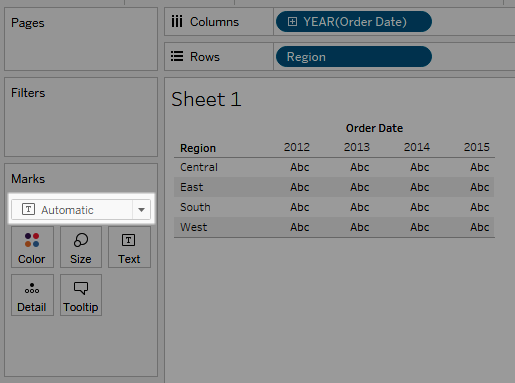
Task: Click the Order Date header label
Action: click(374, 128)
